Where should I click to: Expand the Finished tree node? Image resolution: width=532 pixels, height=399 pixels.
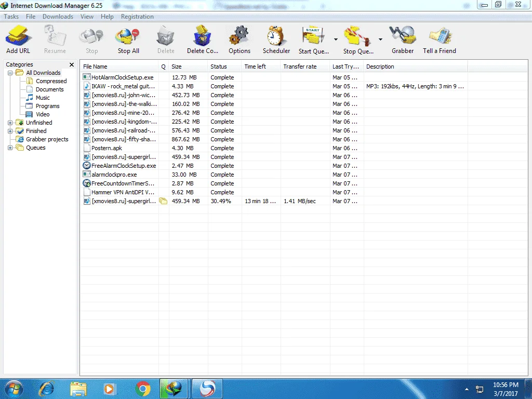point(10,131)
